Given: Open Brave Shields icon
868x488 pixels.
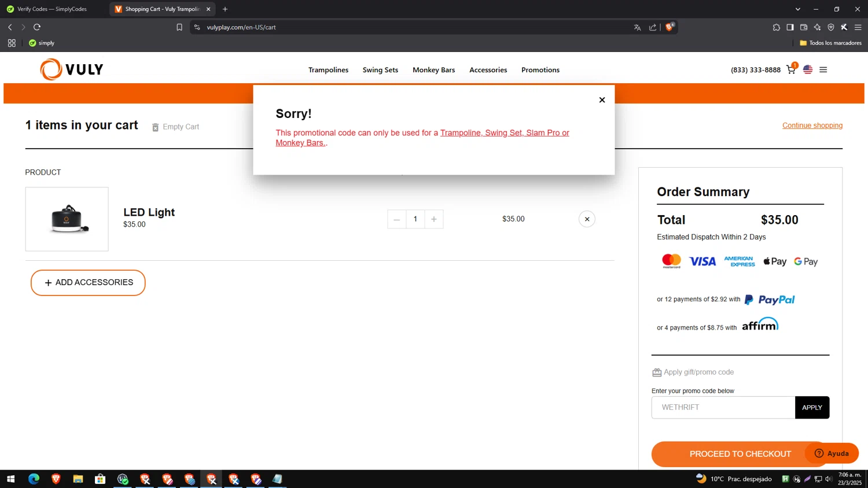Looking at the screenshot, I should 670,27.
